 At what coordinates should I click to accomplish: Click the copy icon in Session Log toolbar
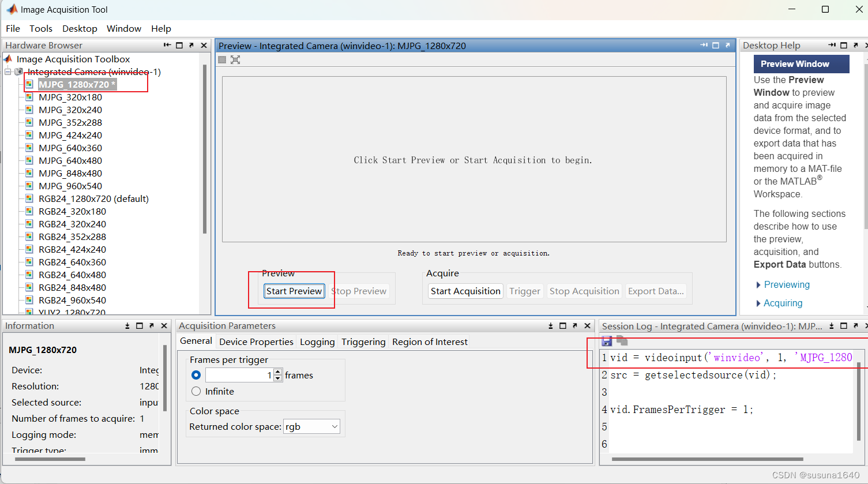click(622, 340)
